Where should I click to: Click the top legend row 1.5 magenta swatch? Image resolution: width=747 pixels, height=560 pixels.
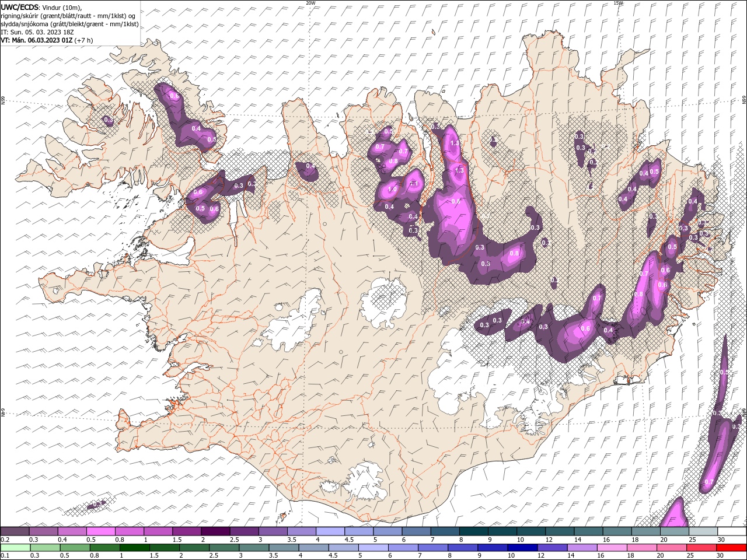pos(187,531)
